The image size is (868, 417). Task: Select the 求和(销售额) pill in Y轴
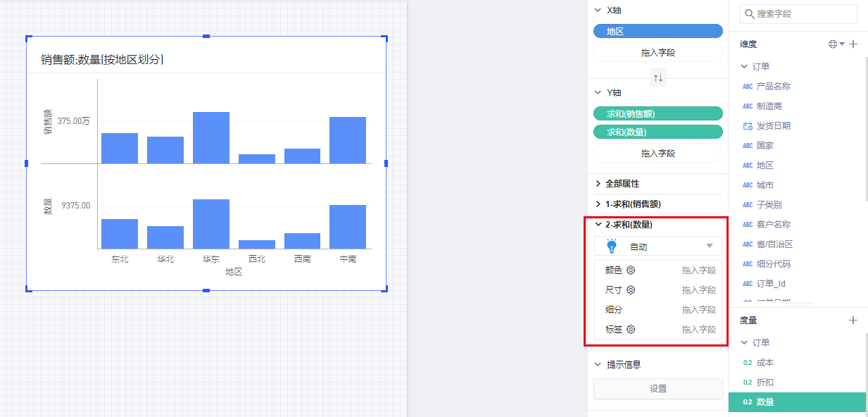coord(658,113)
